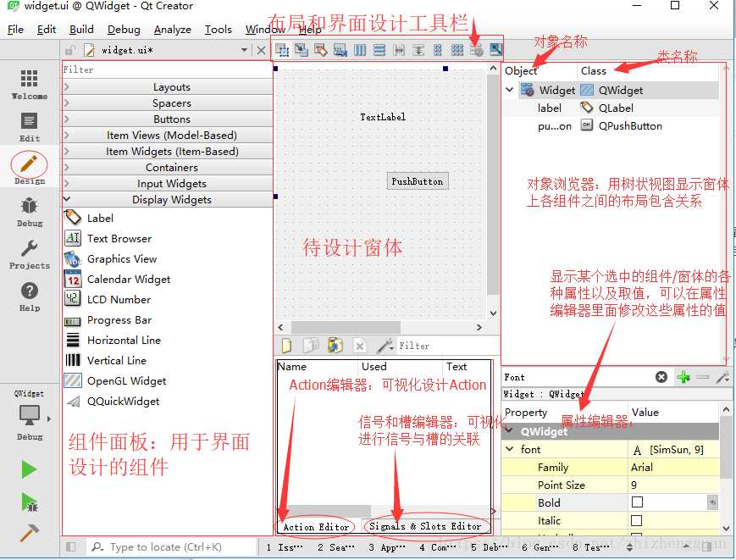Reset the Bold property with the revert arrow
Image resolution: width=736 pixels, height=560 pixels.
712,502
